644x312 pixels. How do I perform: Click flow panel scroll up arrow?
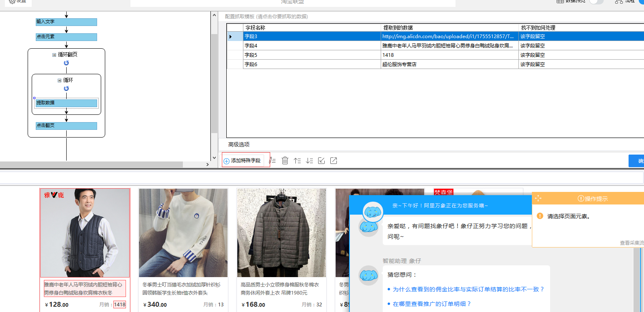coord(214,15)
